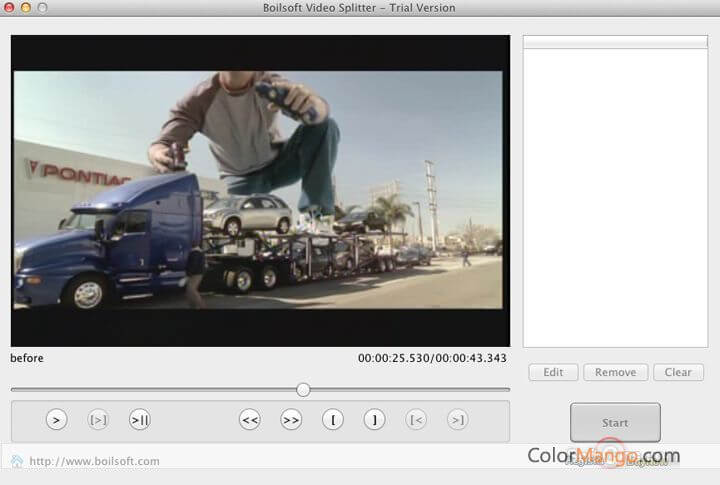Viewport: 720px width, 485px height.
Task: Click the play/pause >|| button
Action: (x=140, y=420)
